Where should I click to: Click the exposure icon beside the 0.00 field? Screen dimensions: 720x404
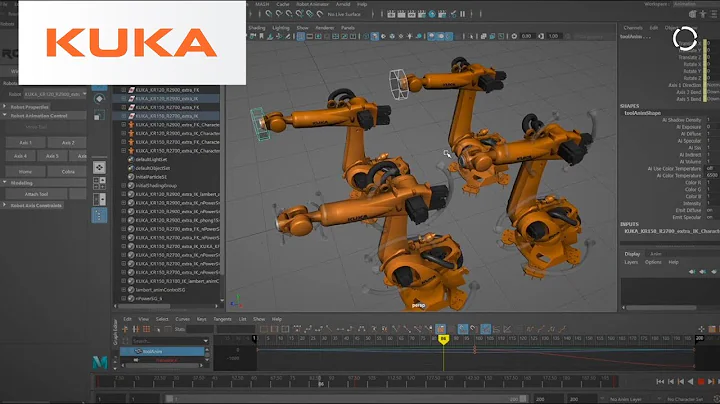[514, 36]
